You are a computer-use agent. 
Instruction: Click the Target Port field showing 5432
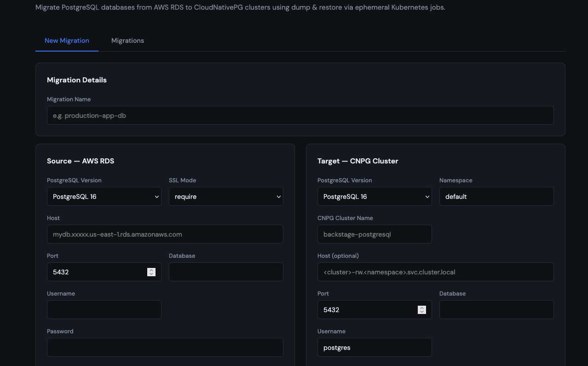[375, 310]
